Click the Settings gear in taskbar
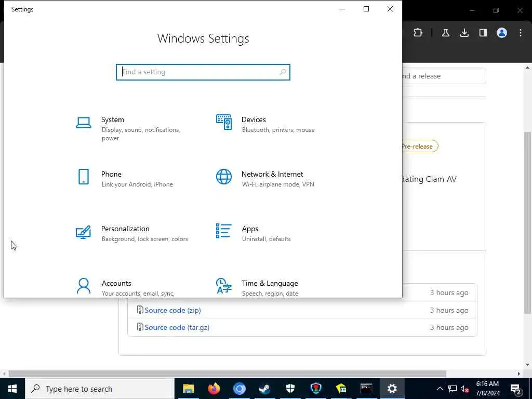The image size is (532, 399). (x=392, y=389)
